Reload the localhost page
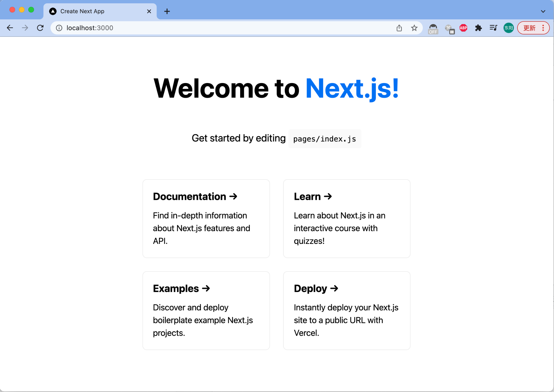Screen dimensions: 554x392 click(40, 28)
